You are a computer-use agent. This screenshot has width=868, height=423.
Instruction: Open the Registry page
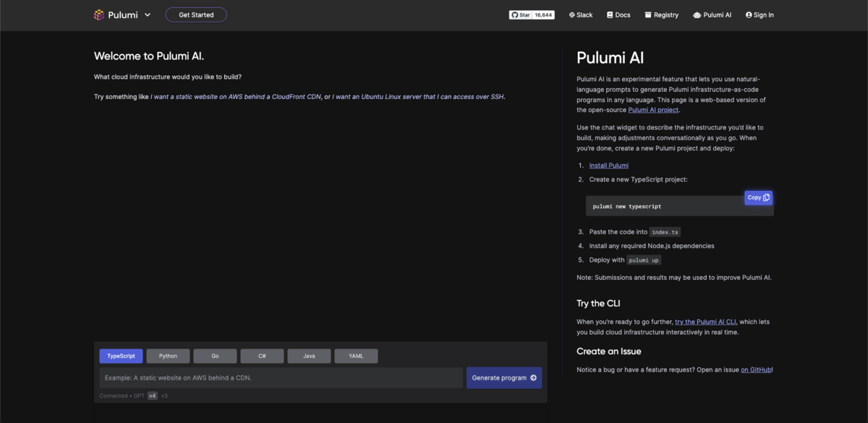pyautogui.click(x=662, y=14)
